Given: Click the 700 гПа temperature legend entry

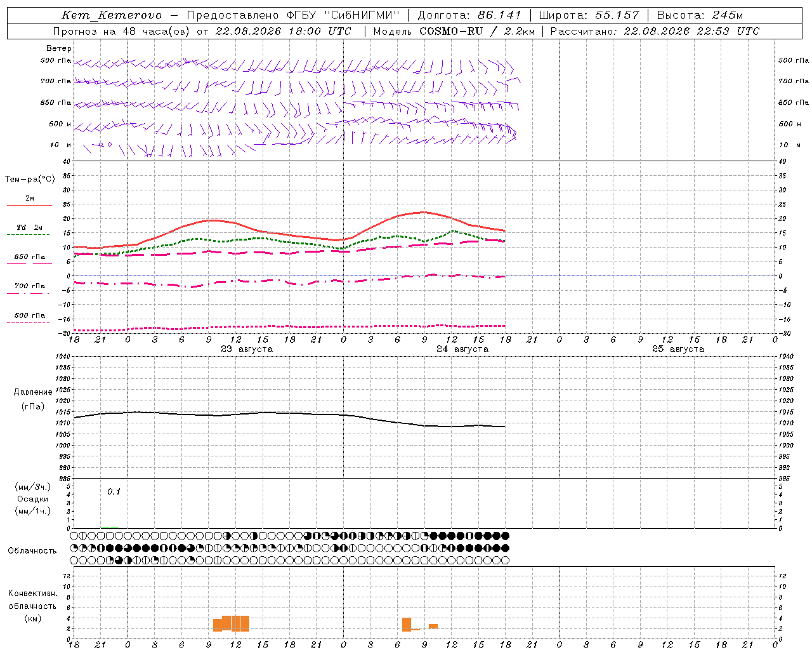Looking at the screenshot, I should click(30, 286).
